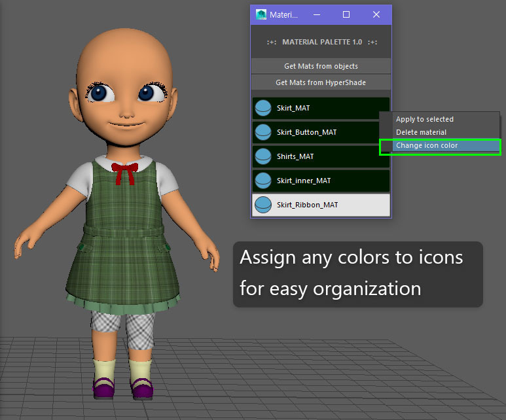506x420 pixels.
Task: Select the Skirt_Button_MAT material name
Action: pos(306,132)
